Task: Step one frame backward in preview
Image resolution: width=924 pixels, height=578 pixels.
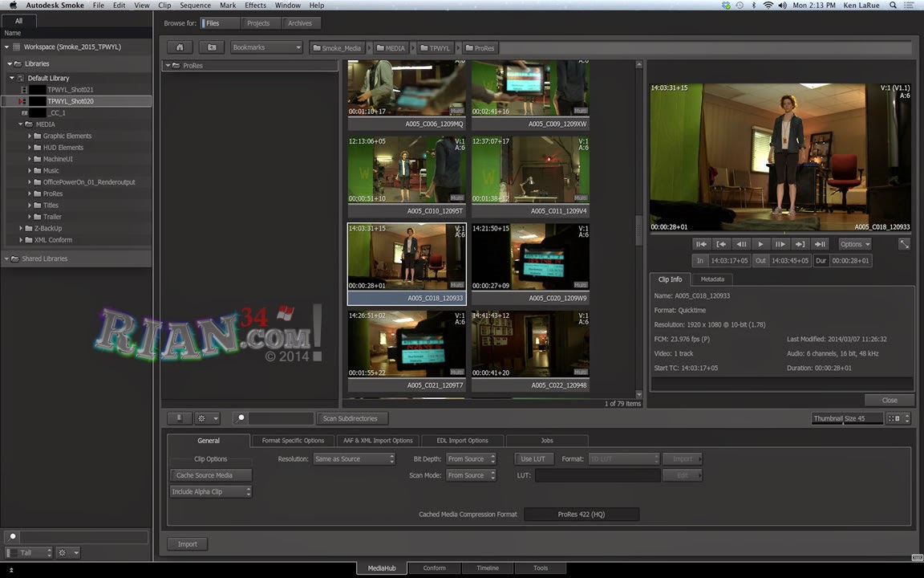Action: (x=741, y=244)
